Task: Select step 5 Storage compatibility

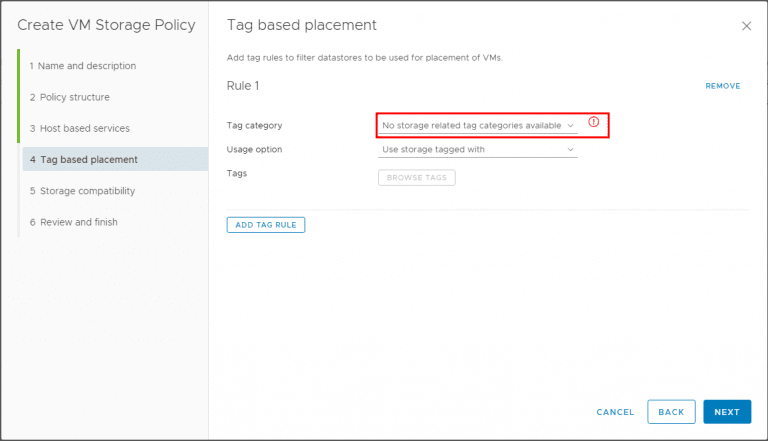Action: pyautogui.click(x=82, y=191)
